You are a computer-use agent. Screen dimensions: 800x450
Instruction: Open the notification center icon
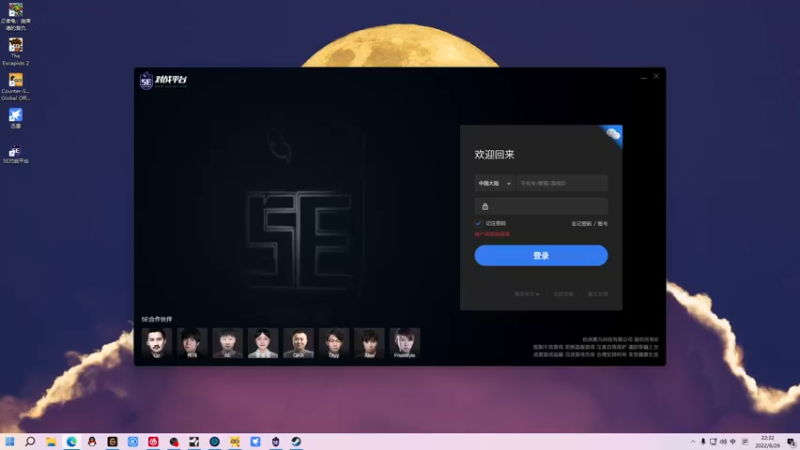pyautogui.click(x=791, y=442)
